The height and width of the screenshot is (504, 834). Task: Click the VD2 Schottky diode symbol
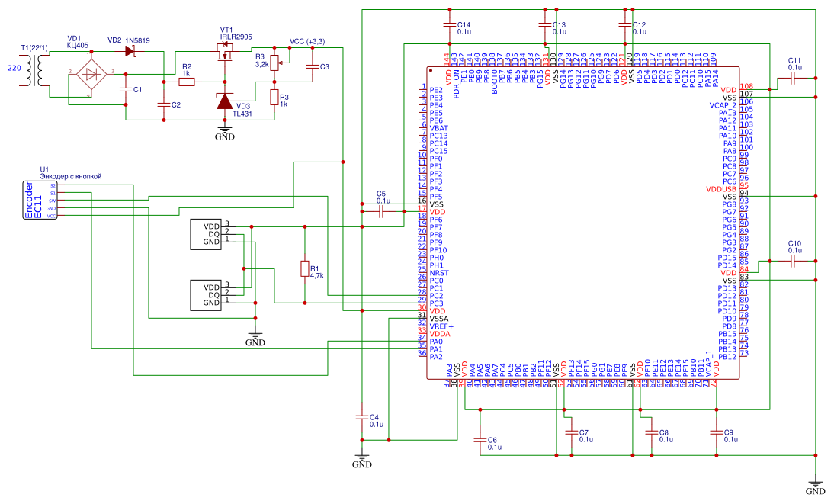(x=130, y=51)
